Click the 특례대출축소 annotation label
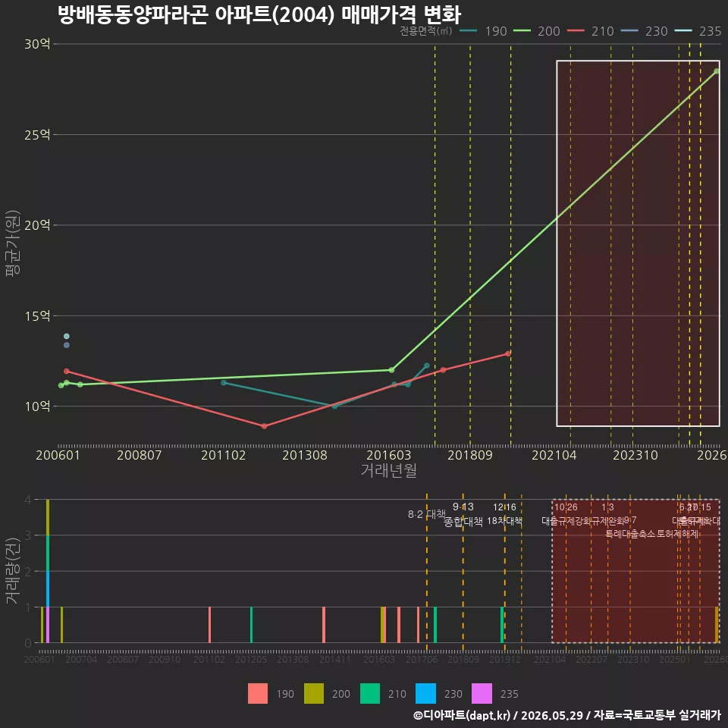 [630, 534]
